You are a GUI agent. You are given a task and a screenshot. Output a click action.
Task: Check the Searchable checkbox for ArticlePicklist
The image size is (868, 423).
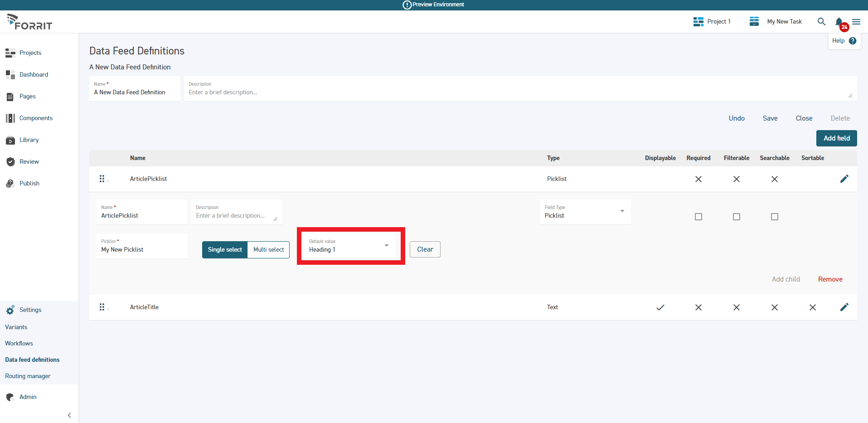click(x=775, y=217)
